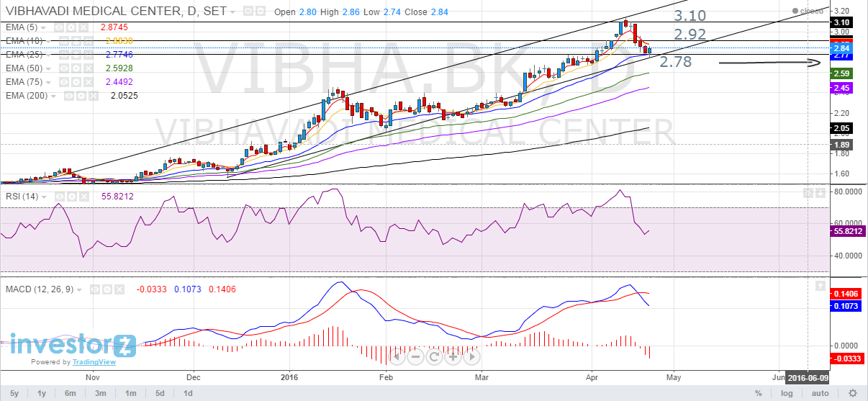868x401 pixels.
Task: Expand dropdown arrow next to EMA (75)
Action: pos(48,83)
